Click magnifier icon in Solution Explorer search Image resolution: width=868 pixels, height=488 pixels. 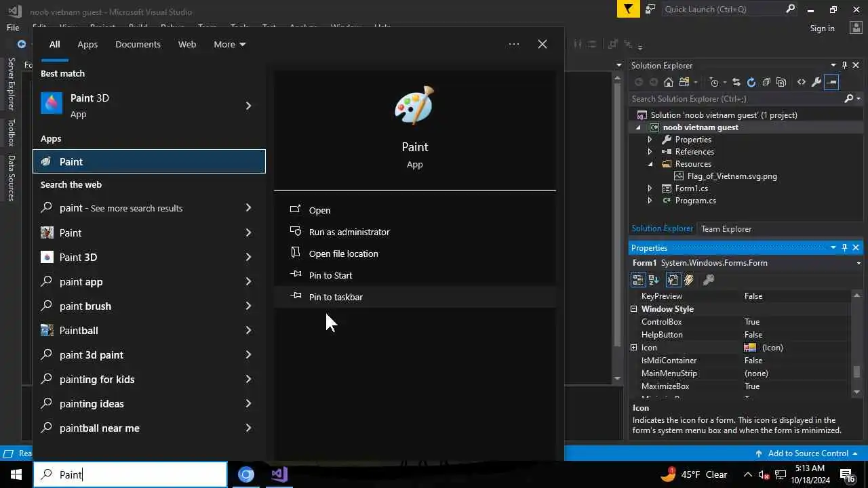[848, 99]
